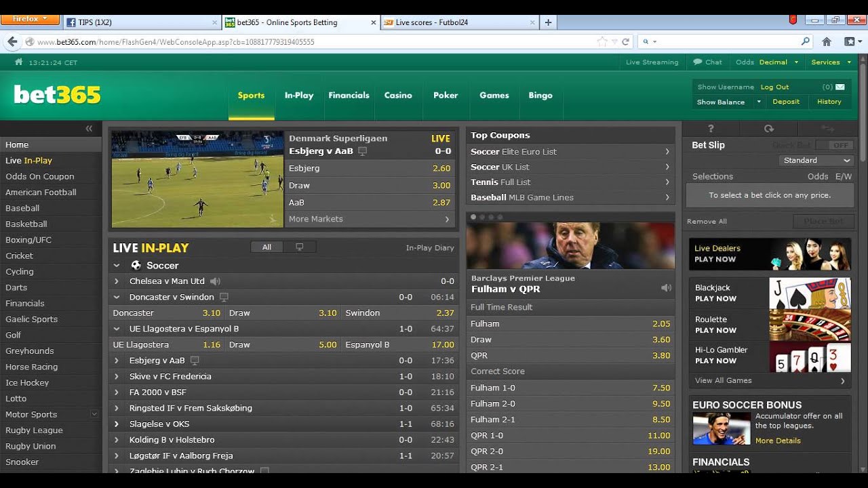The height and width of the screenshot is (488, 868).
Task: Open a new browser tab with plus icon
Action: point(549,22)
